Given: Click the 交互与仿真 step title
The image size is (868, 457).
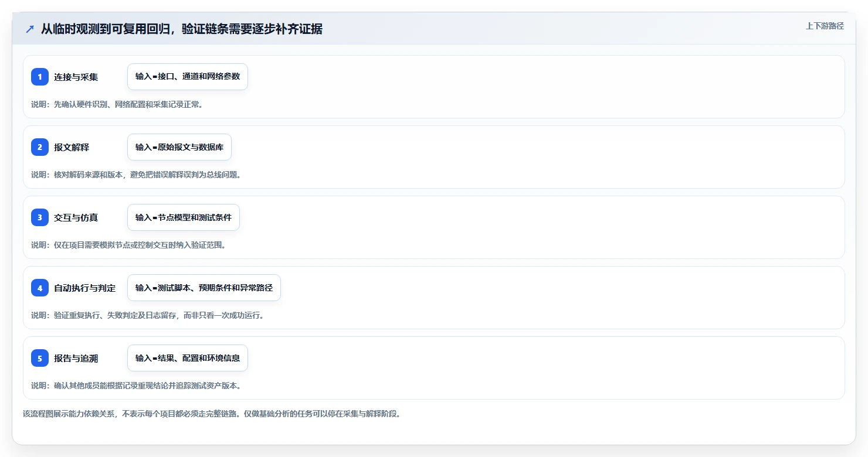Looking at the screenshot, I should click(x=76, y=217).
